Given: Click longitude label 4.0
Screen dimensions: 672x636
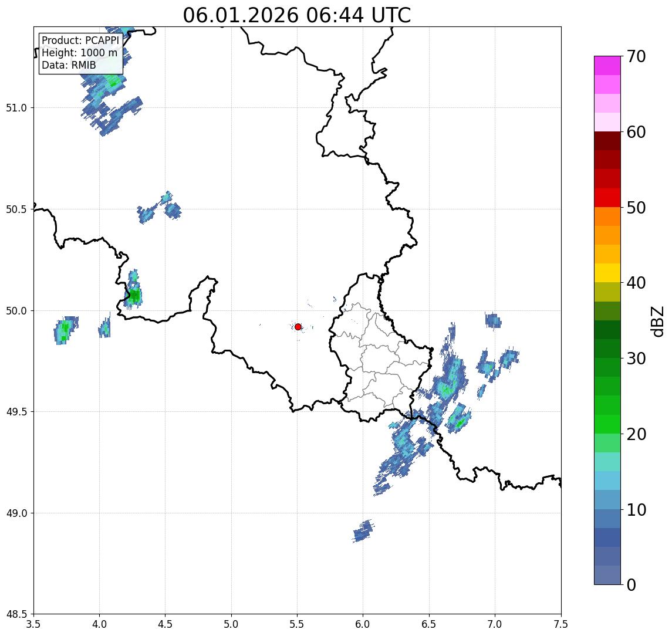Looking at the screenshot, I should tap(99, 624).
